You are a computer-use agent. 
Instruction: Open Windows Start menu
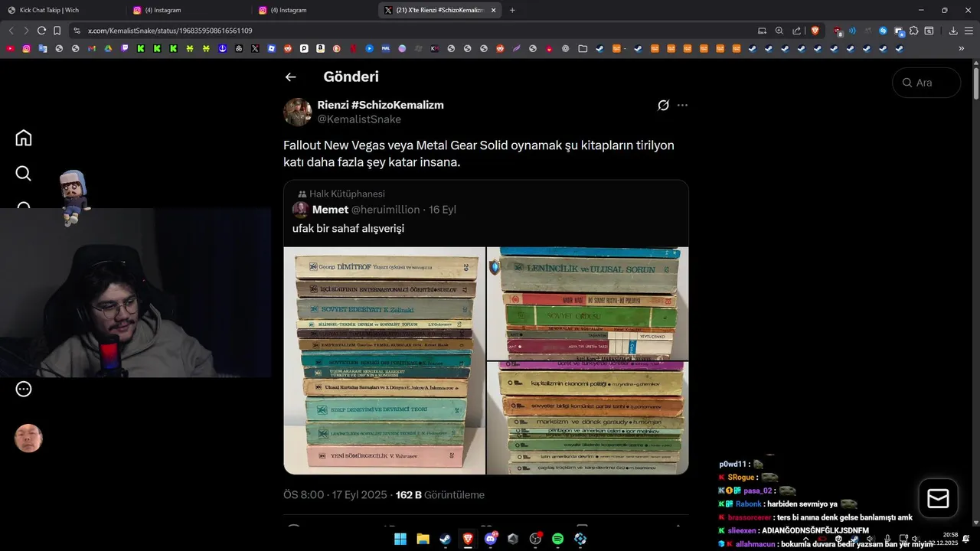tap(400, 539)
